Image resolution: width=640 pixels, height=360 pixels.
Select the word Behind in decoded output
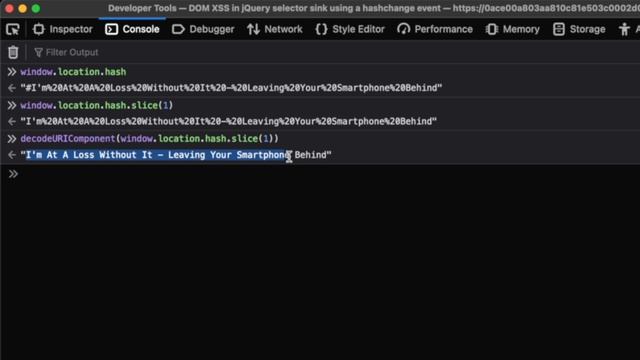click(311, 155)
